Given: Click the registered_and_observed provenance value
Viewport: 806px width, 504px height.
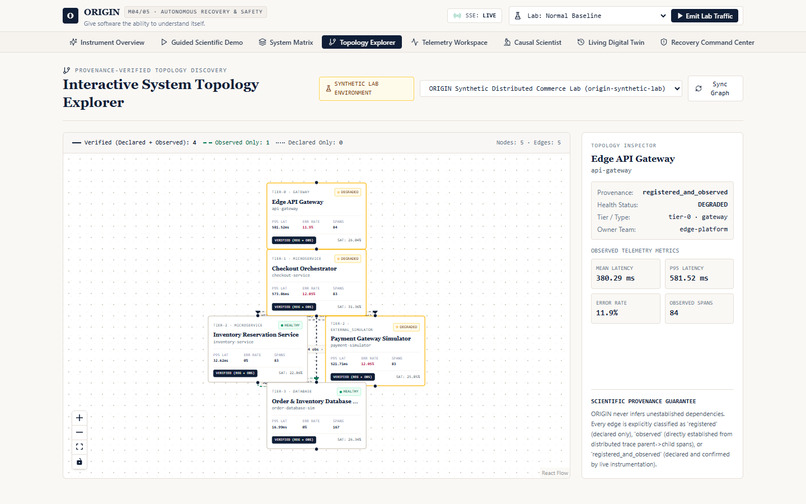Looking at the screenshot, I should click(x=685, y=192).
